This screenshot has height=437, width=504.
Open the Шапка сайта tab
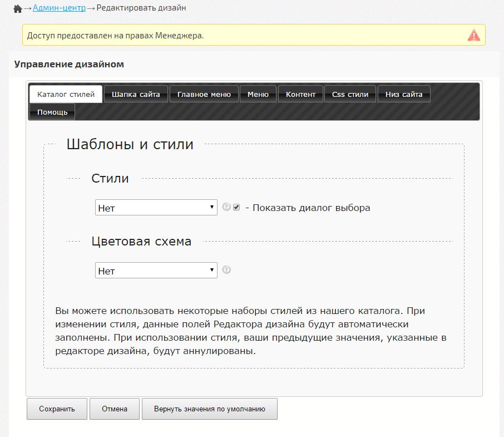pyautogui.click(x=136, y=94)
